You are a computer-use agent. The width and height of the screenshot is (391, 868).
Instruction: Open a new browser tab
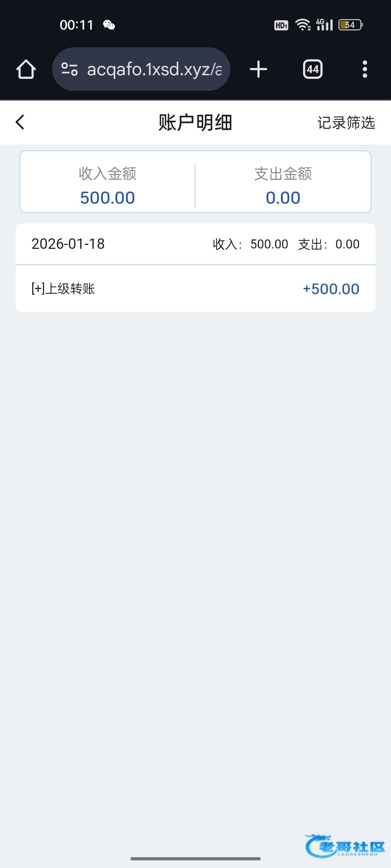coord(258,69)
